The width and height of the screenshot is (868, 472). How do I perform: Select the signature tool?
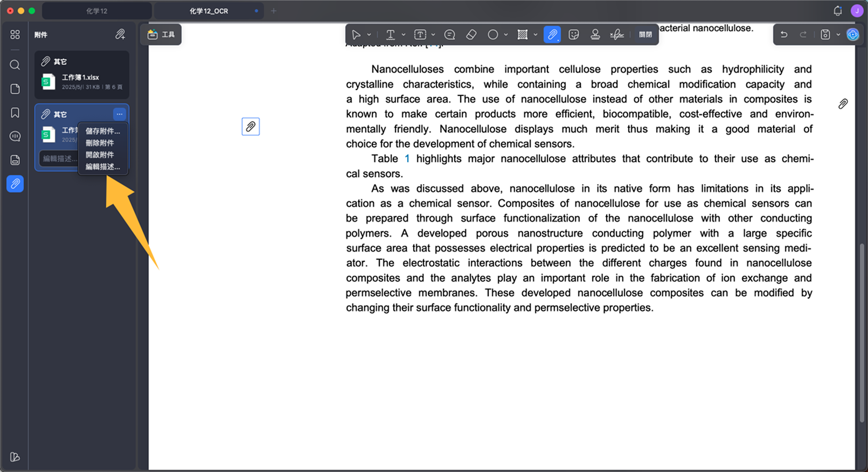[x=617, y=34]
